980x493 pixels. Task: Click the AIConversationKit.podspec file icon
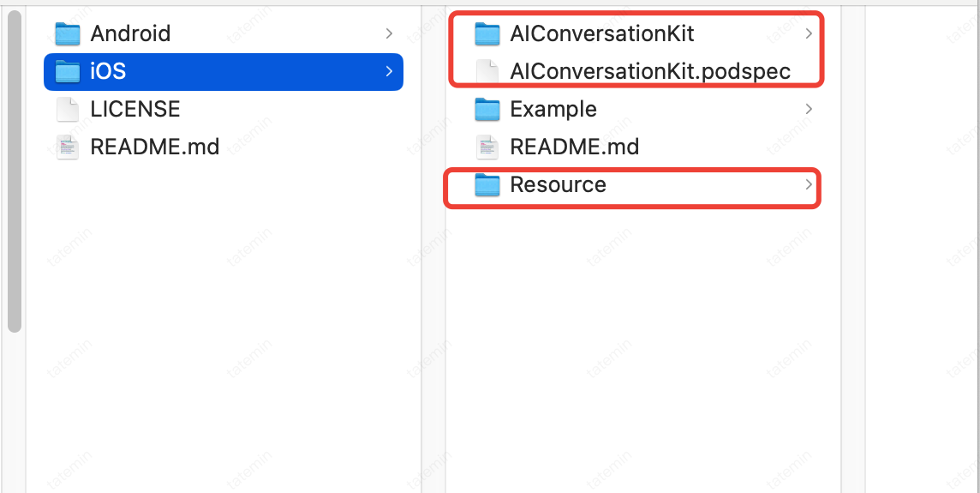coord(487,71)
